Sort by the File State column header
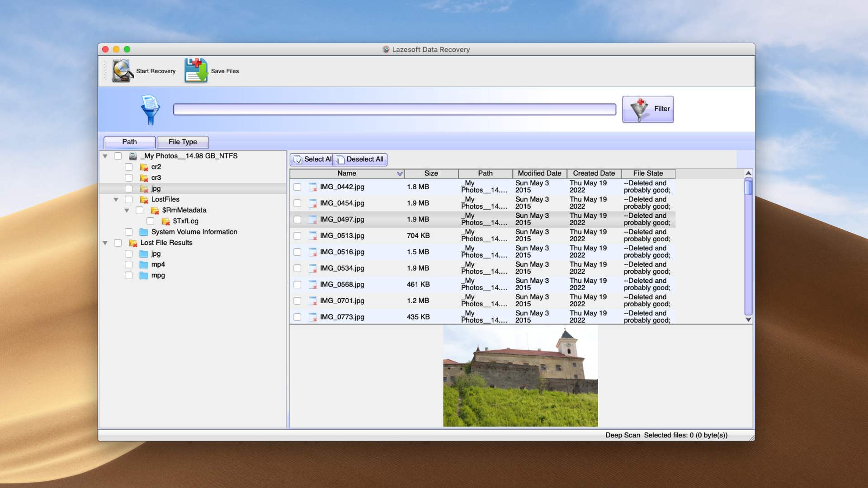The image size is (868, 488). 648,174
